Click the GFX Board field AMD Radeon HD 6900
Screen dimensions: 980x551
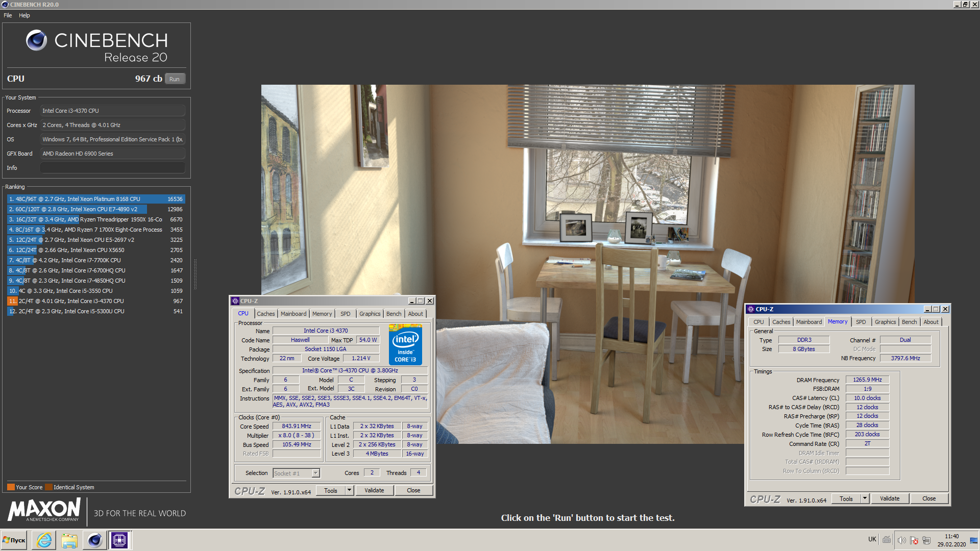click(113, 154)
